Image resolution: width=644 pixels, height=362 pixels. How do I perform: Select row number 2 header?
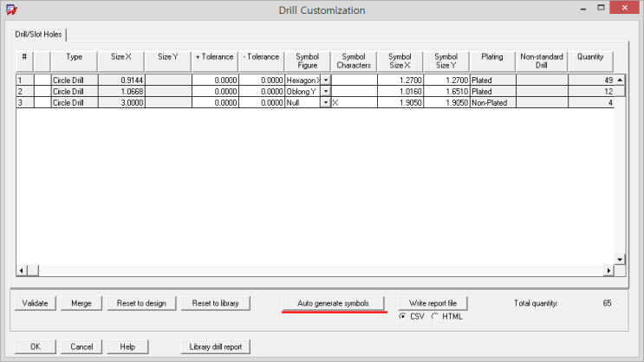25,92
